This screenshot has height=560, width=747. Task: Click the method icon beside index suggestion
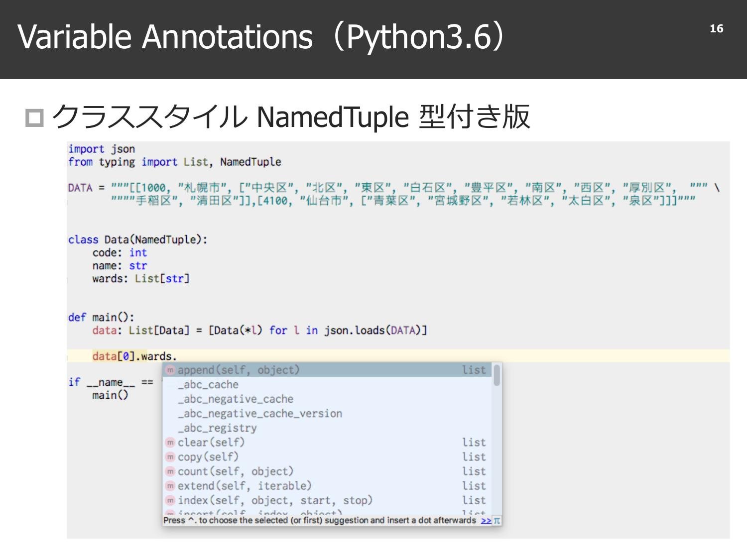tap(171, 500)
